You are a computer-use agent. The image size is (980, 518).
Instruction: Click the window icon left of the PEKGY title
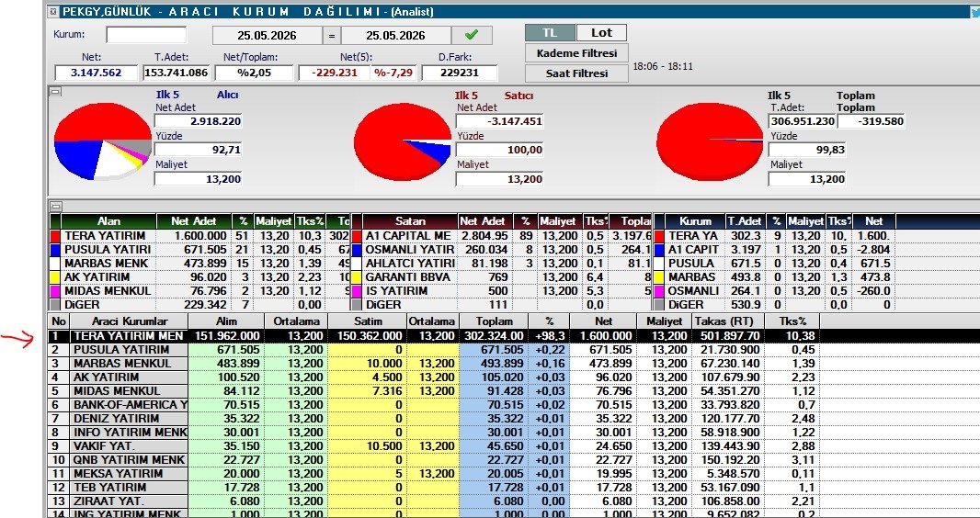[52, 11]
